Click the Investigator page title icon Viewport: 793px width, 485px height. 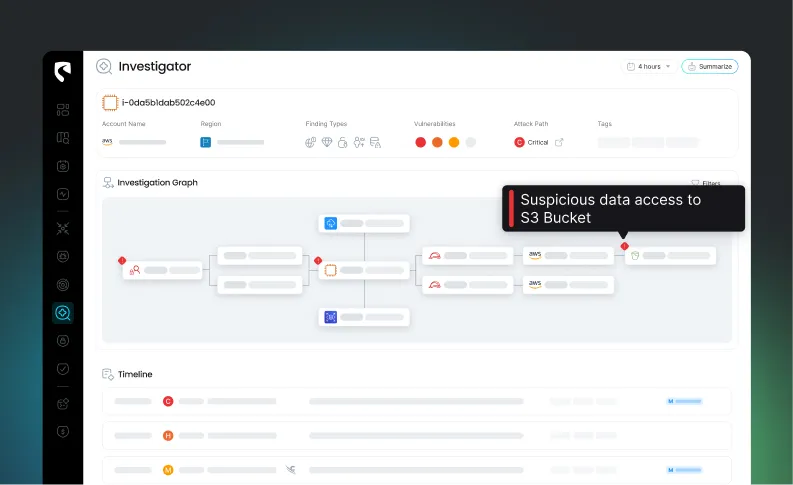tap(104, 66)
